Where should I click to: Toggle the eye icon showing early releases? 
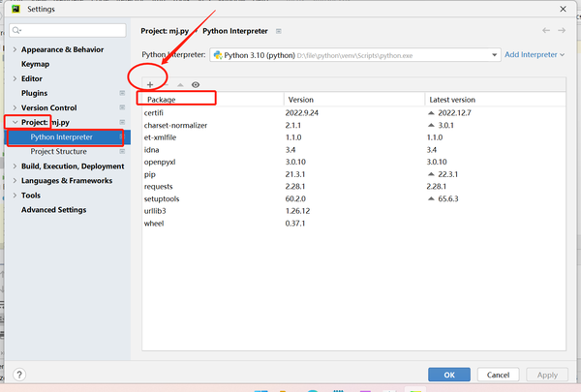[x=196, y=85]
